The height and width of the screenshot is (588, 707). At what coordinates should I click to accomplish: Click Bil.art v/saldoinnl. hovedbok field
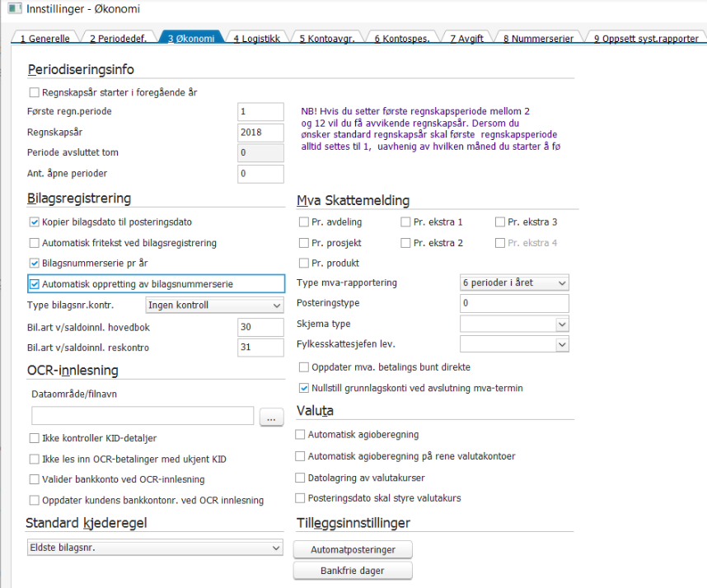point(260,327)
